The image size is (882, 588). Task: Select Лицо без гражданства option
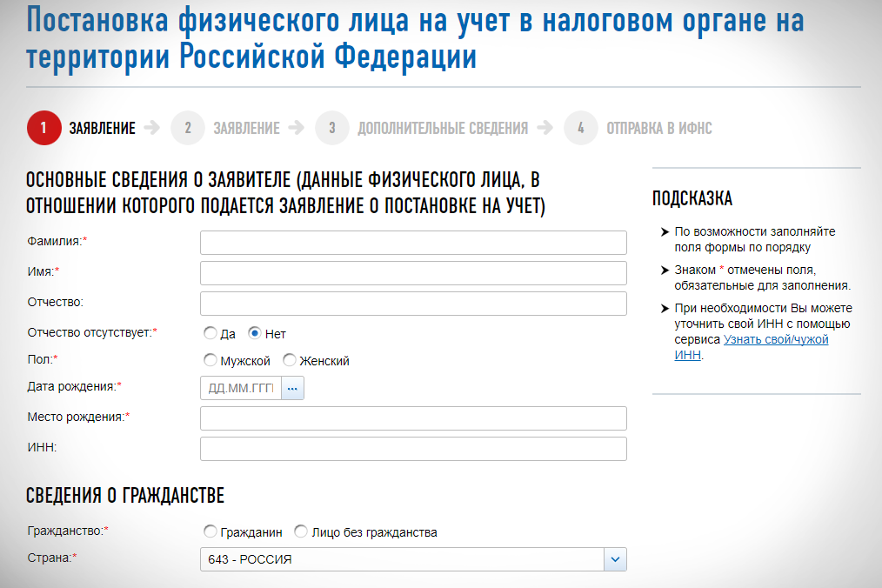pyautogui.click(x=301, y=531)
